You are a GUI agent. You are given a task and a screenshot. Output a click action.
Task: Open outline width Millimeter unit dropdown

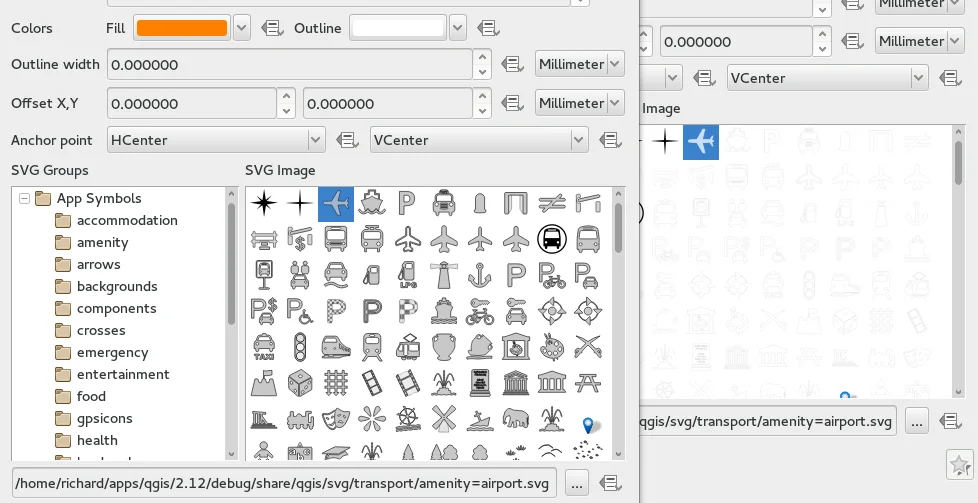pos(614,65)
